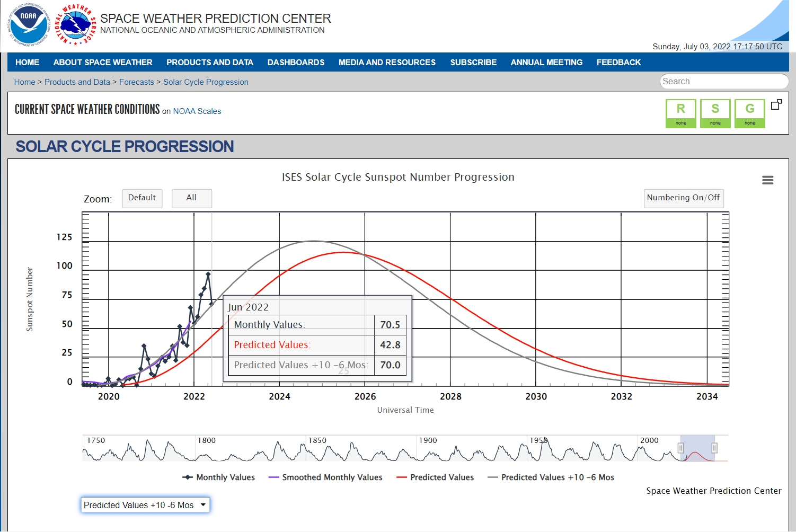Toggle Predicted Values +10 -6 Mos legend
Screen dimensions: 796x532
tap(551, 477)
